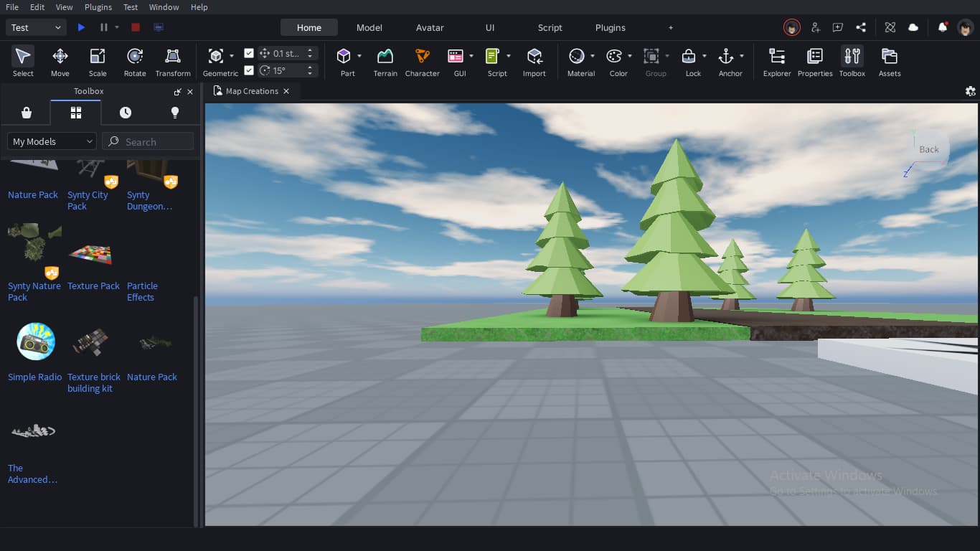Open Toolbox Creations lightbulb tab

point(174,113)
